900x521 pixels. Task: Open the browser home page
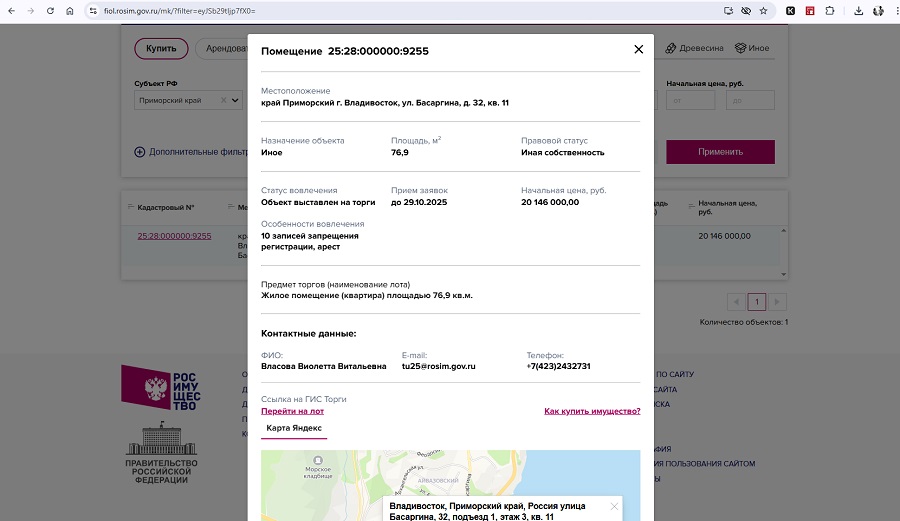69,11
